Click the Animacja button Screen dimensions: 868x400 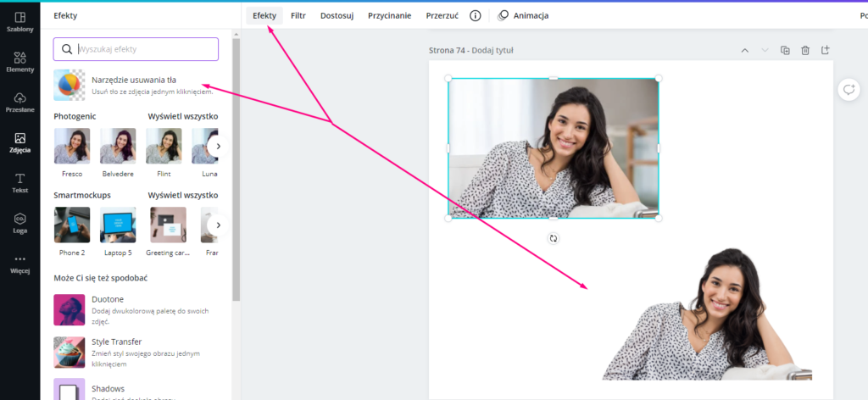click(x=523, y=16)
